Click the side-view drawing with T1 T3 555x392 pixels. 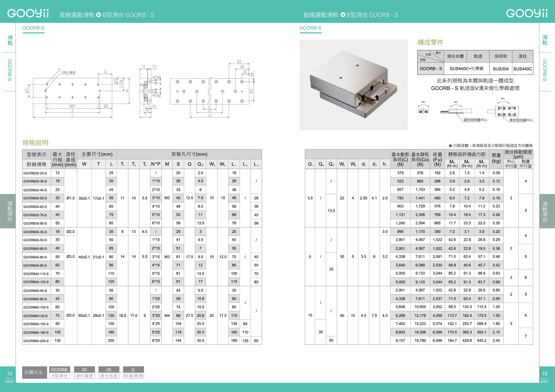150,91
